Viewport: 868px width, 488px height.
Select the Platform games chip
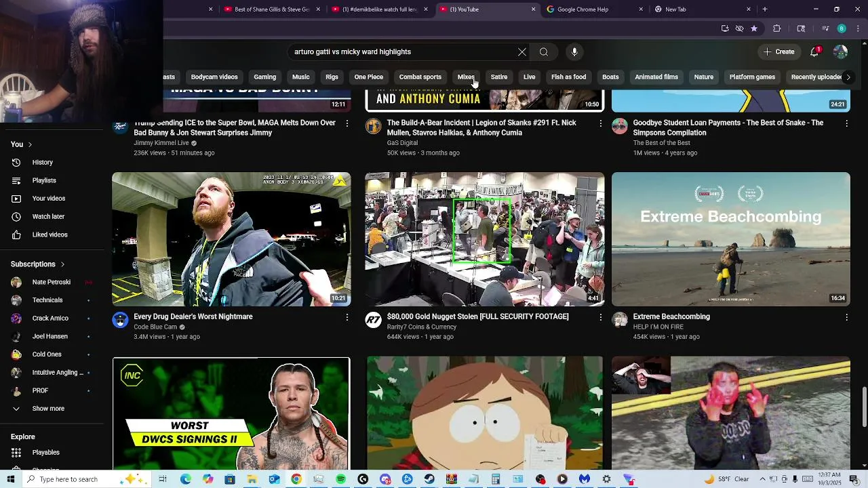tap(752, 77)
